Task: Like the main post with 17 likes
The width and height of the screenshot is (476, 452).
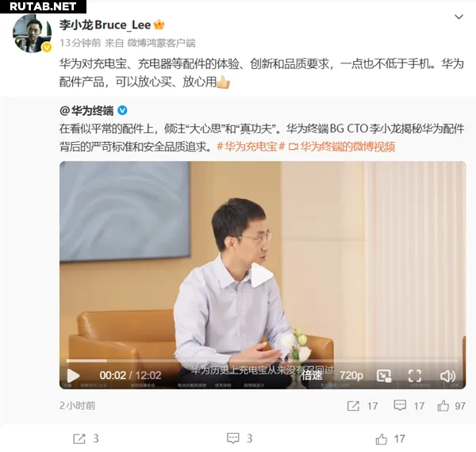Action: (390, 439)
